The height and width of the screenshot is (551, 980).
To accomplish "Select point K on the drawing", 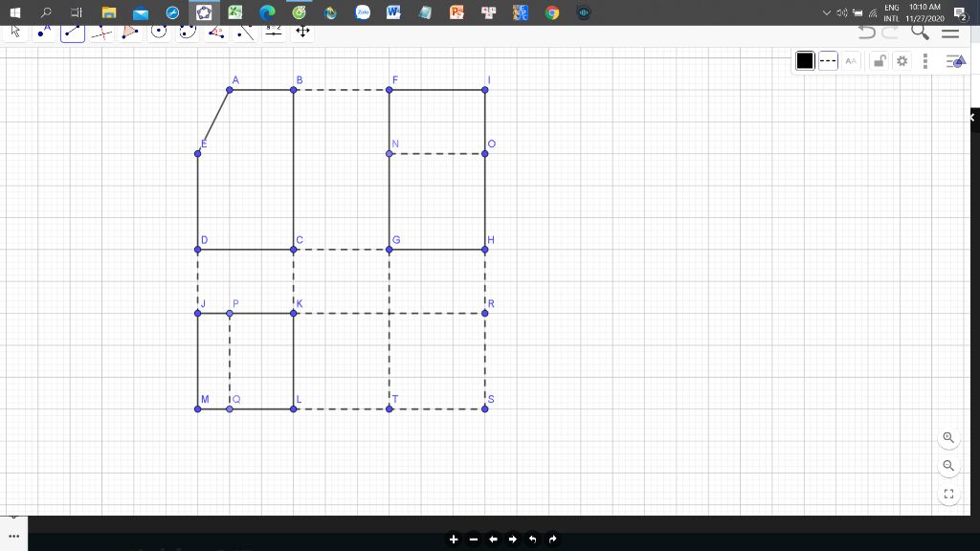I will tap(294, 313).
